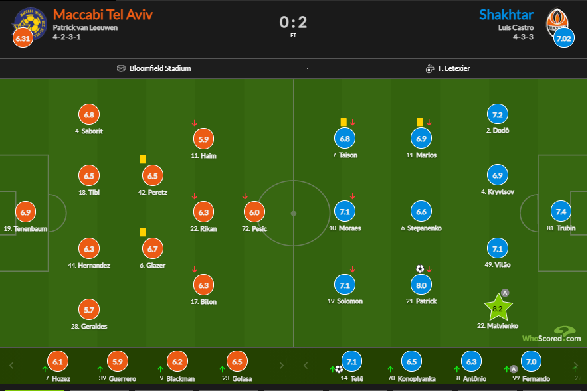Show more Maccabi substitutes with right arrow
This screenshot has width=588, height=391.
point(281,365)
